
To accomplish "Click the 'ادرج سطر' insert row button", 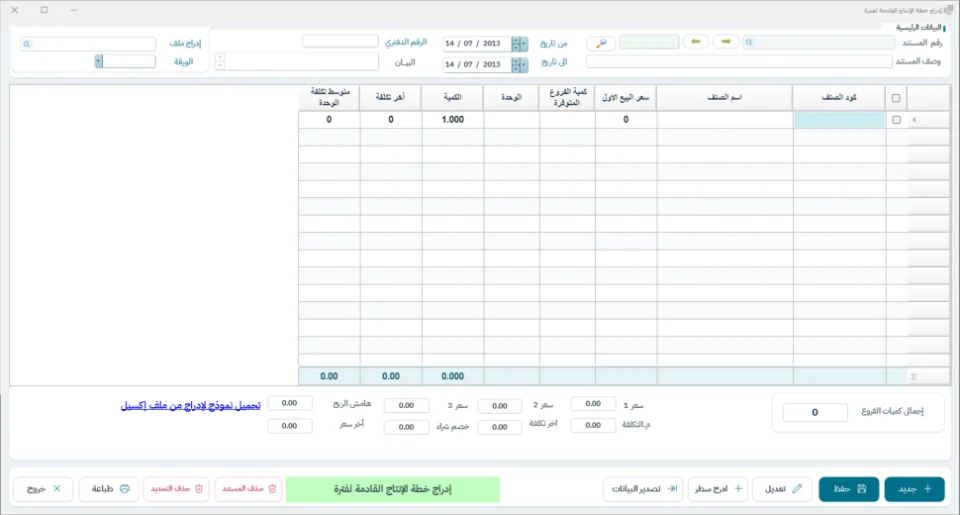I will click(x=718, y=489).
